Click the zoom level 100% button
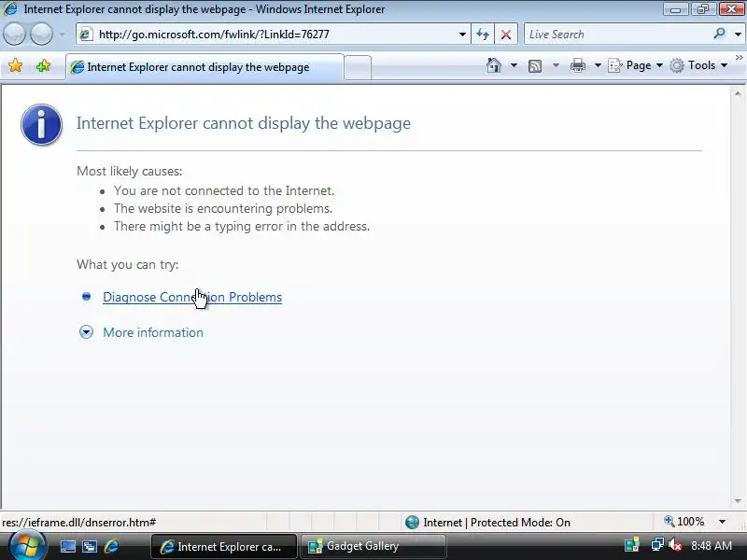The height and width of the screenshot is (560, 747). point(684,522)
